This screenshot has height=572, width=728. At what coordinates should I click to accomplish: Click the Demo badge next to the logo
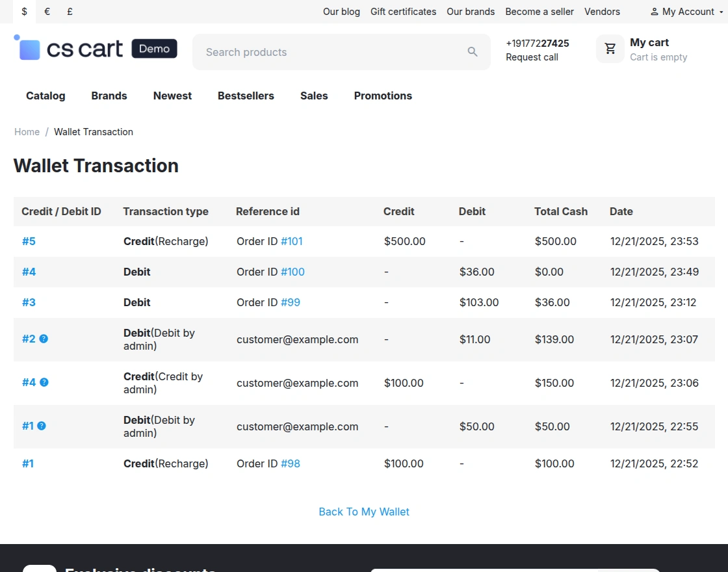[x=154, y=48]
